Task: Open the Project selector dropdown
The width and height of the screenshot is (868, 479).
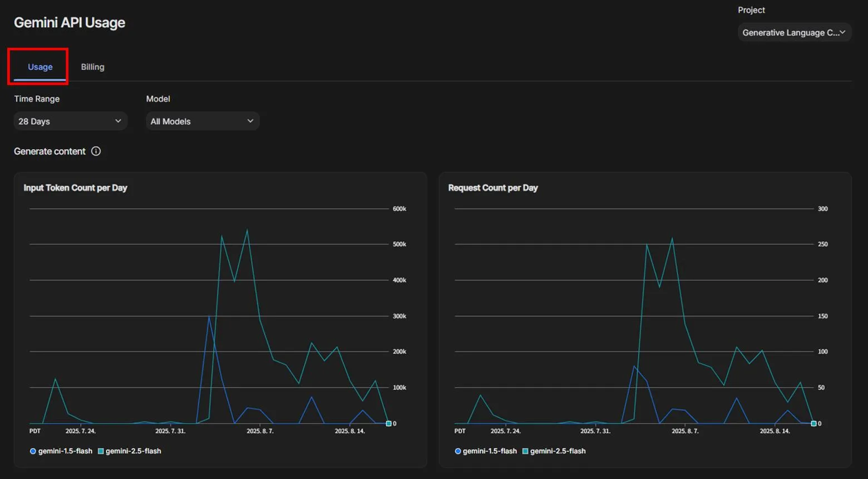Action: click(794, 32)
